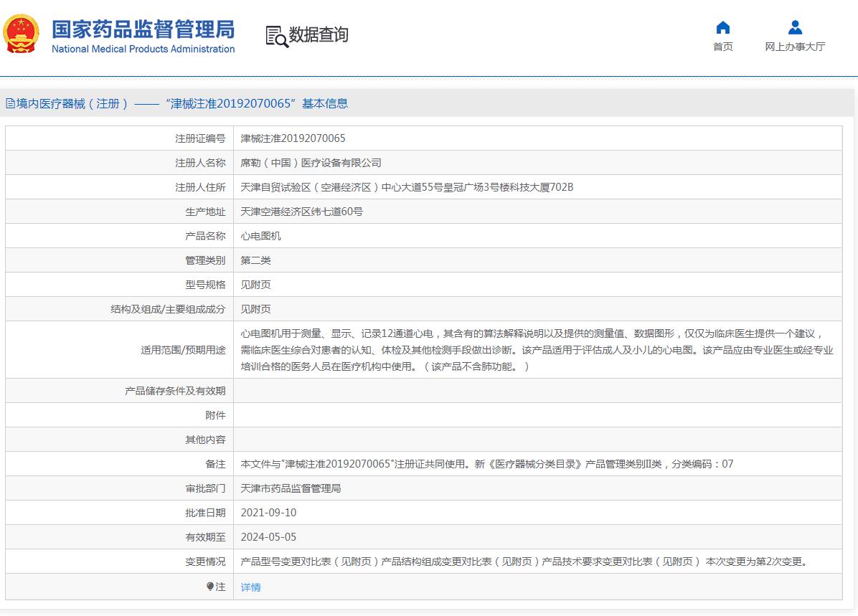
Task: Select the 注册证编号 label cell
Action: tap(199, 138)
